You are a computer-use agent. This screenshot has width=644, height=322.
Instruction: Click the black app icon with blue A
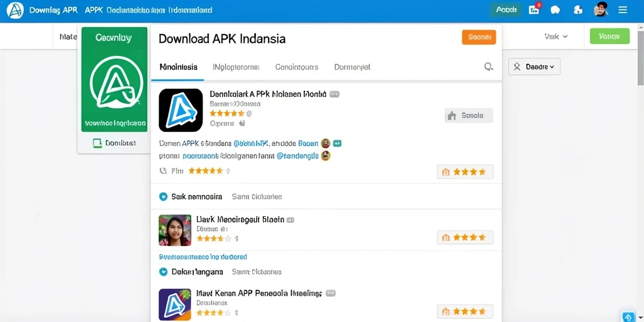point(180,110)
